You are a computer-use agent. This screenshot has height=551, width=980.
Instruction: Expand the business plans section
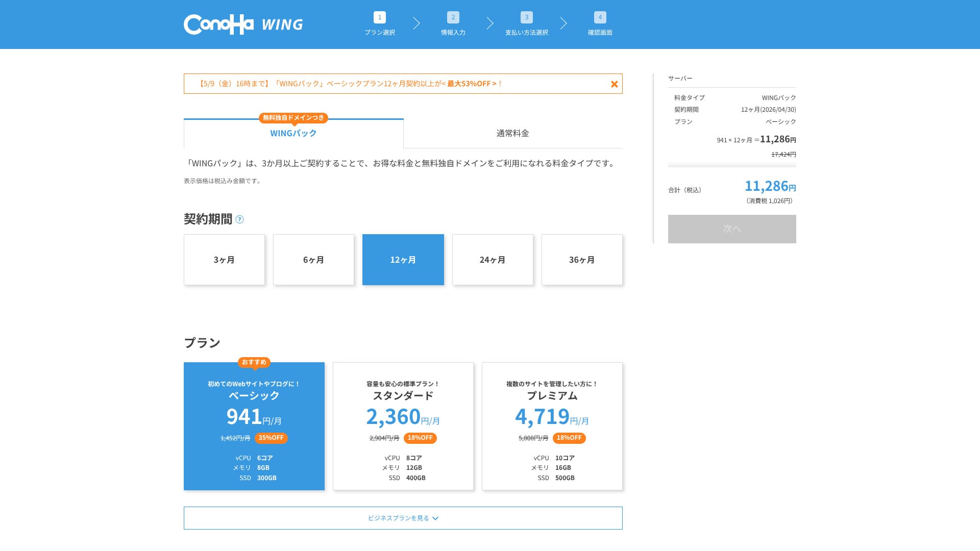click(398, 518)
